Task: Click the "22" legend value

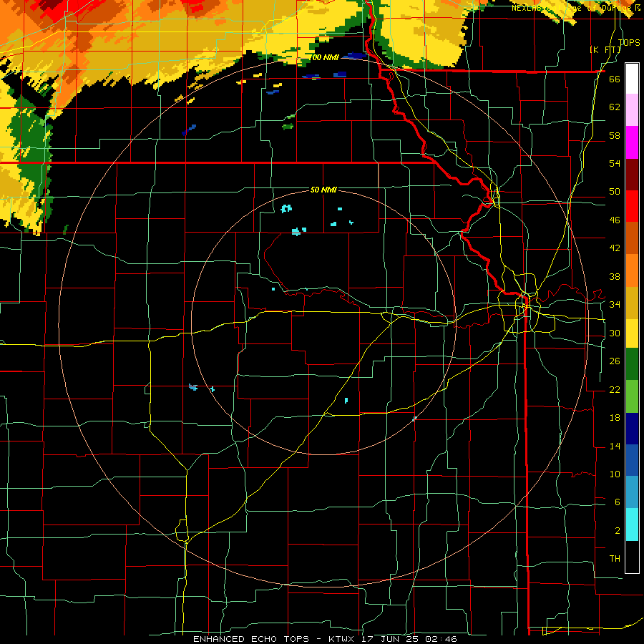Action: click(615, 389)
